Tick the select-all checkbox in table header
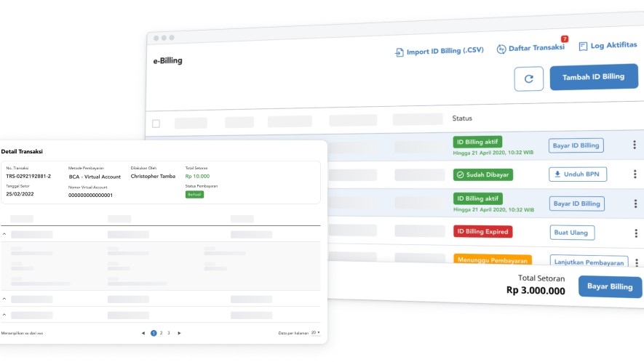This screenshot has height=362, width=644. [156, 123]
